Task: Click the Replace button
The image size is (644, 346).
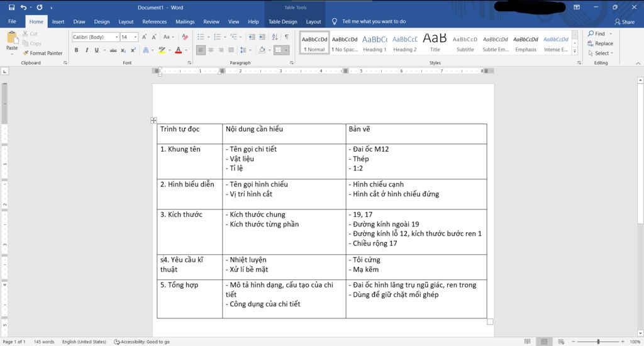Action: pos(601,43)
